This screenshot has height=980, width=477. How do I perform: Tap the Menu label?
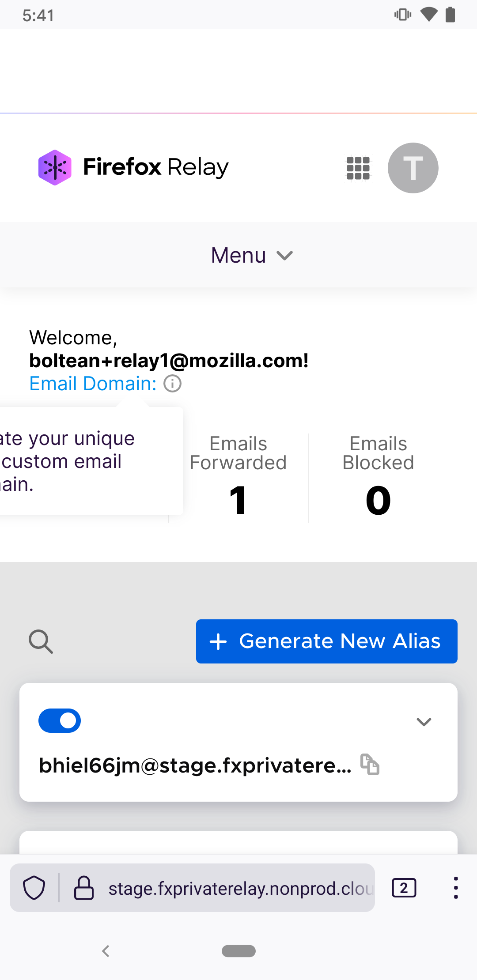pyautogui.click(x=238, y=255)
